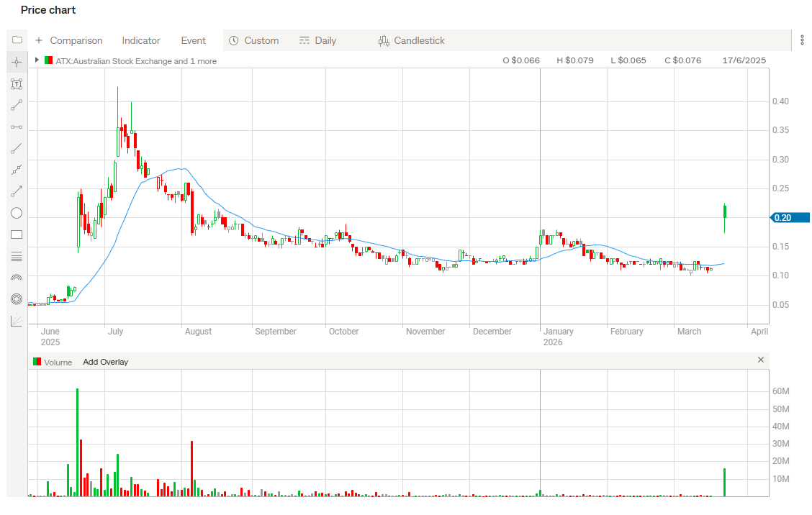Select the Fibonacci retracement lines tool

click(x=17, y=256)
